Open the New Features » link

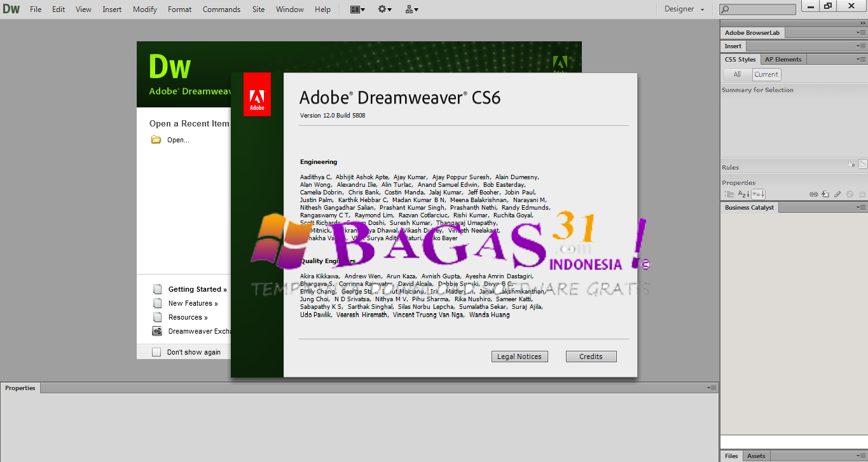[193, 303]
